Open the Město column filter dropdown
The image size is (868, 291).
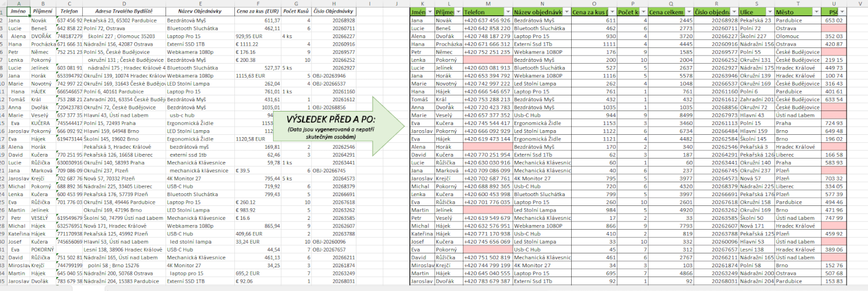tap(816, 12)
